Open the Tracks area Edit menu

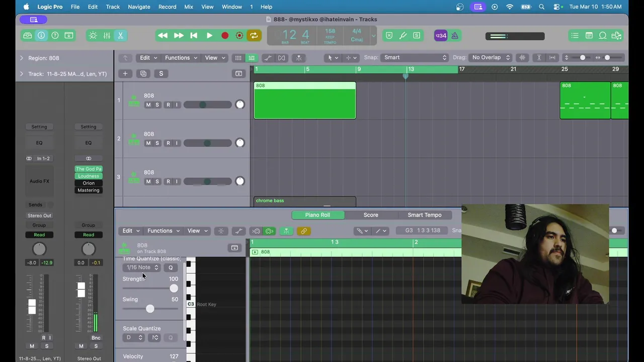(x=148, y=58)
